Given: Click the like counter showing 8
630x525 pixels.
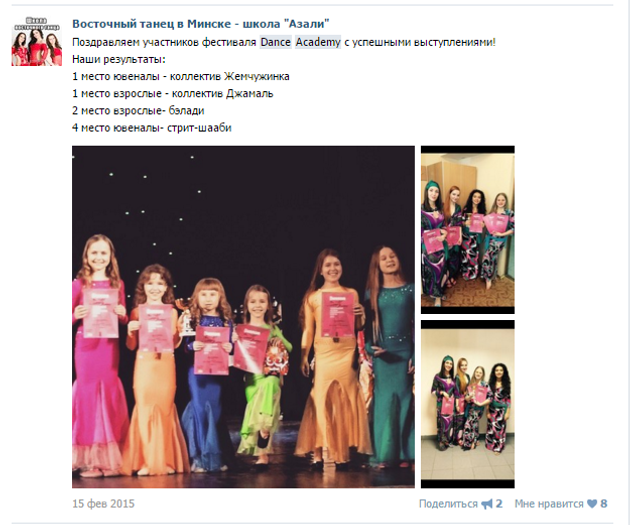Looking at the screenshot, I should [603, 504].
